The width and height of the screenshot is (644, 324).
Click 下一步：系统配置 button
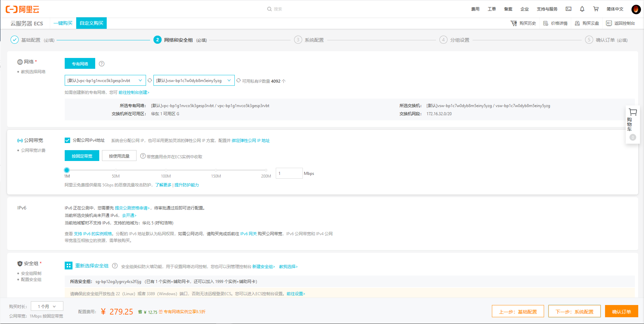coord(575,311)
